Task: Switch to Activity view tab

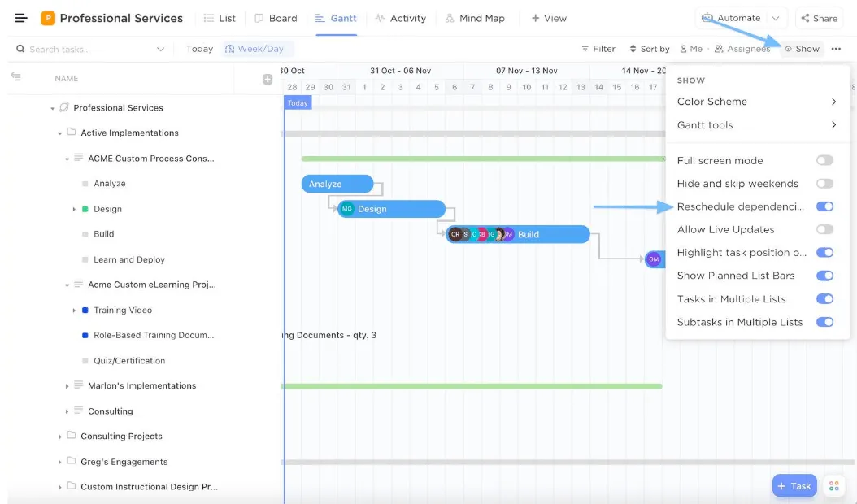Action: [401, 18]
